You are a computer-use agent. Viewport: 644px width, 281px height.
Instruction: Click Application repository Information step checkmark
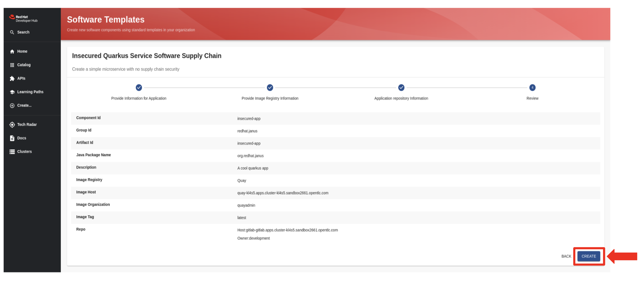pos(401,88)
